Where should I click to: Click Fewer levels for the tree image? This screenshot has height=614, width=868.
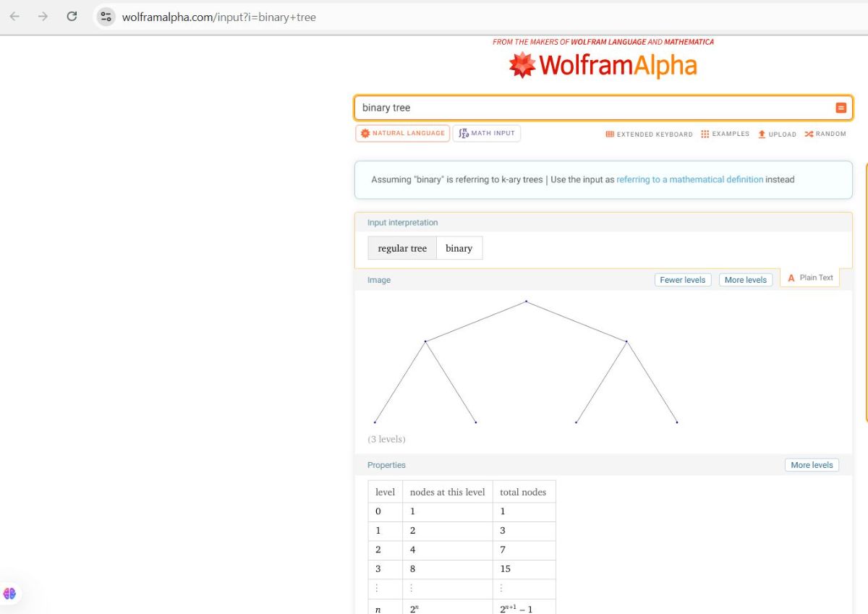683,280
